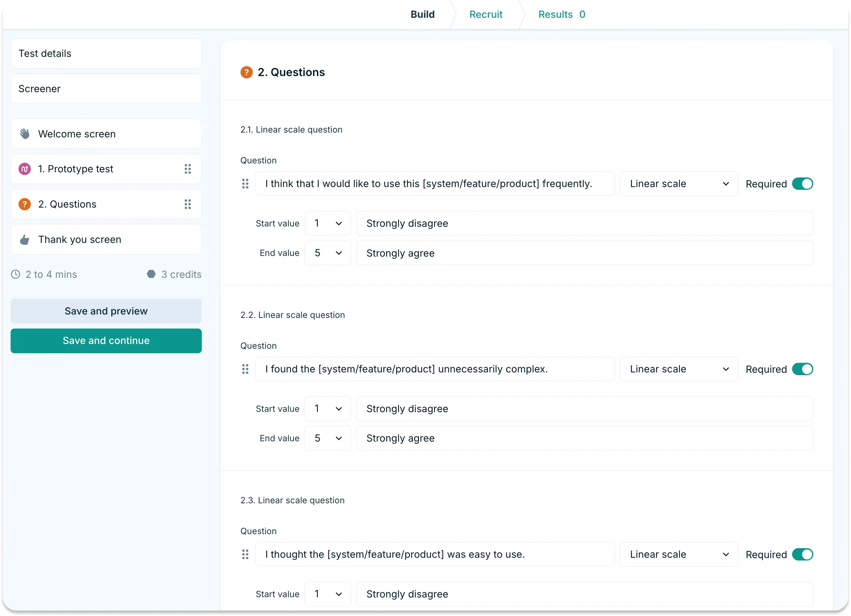The height and width of the screenshot is (616, 851).
Task: Click the thumbs-up Thank you screen icon
Action: point(24,239)
